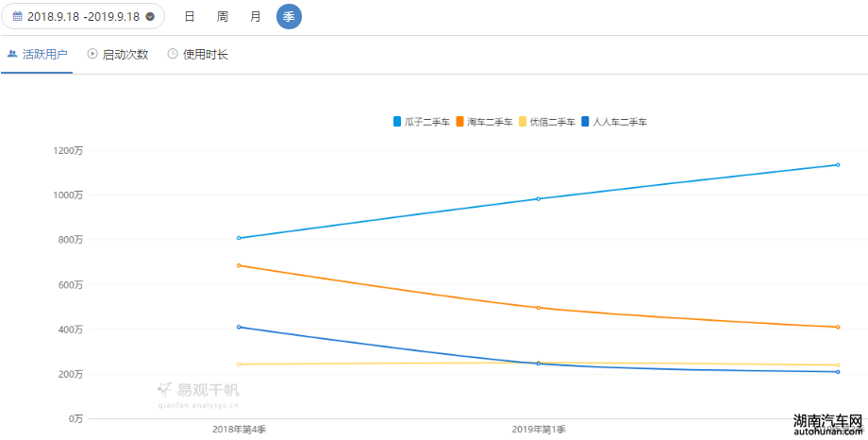Click 瓜子二手车 data point at 2019年第1季
Image resolution: width=868 pixels, height=440 pixels.
[x=538, y=198]
